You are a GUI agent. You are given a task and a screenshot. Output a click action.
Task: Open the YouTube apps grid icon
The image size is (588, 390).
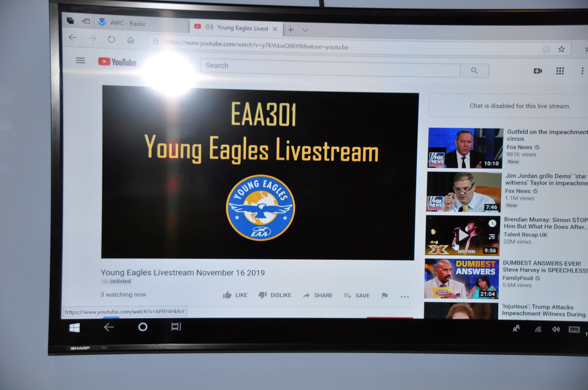560,71
